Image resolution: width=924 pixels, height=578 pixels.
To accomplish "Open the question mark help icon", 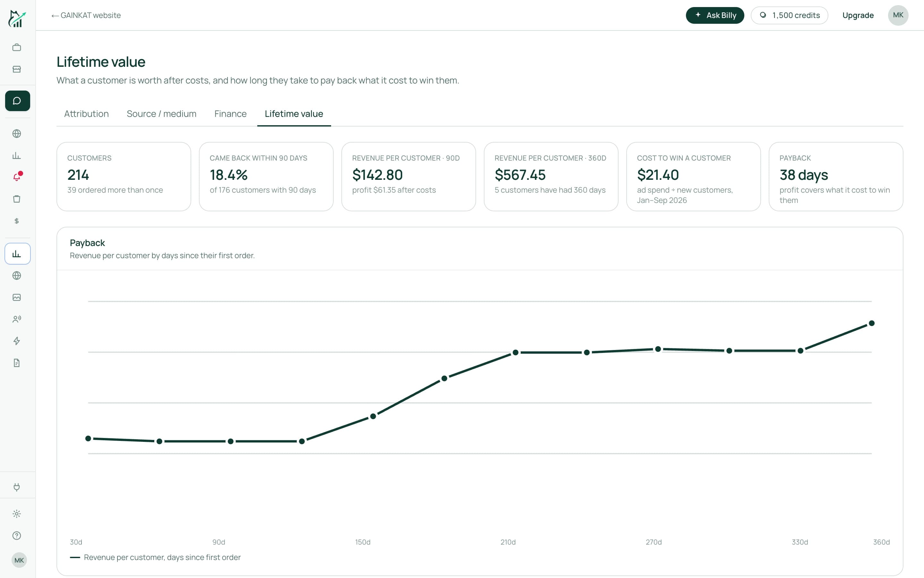I will pos(16,536).
